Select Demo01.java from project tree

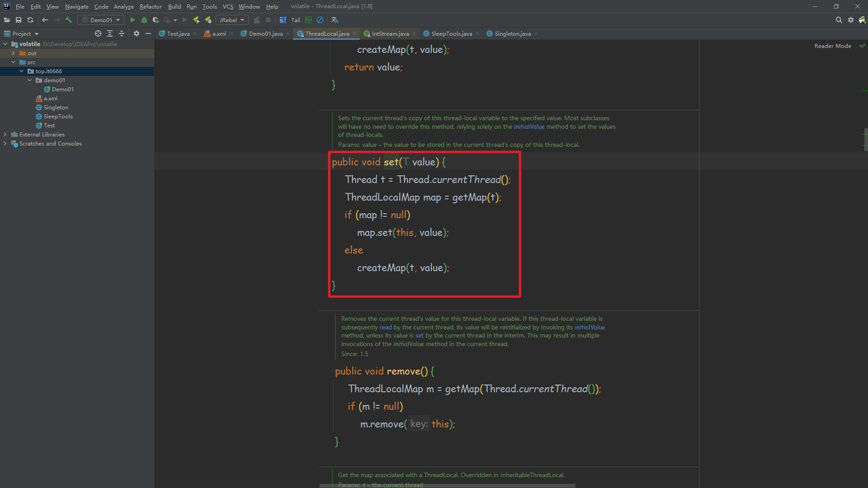[62, 89]
